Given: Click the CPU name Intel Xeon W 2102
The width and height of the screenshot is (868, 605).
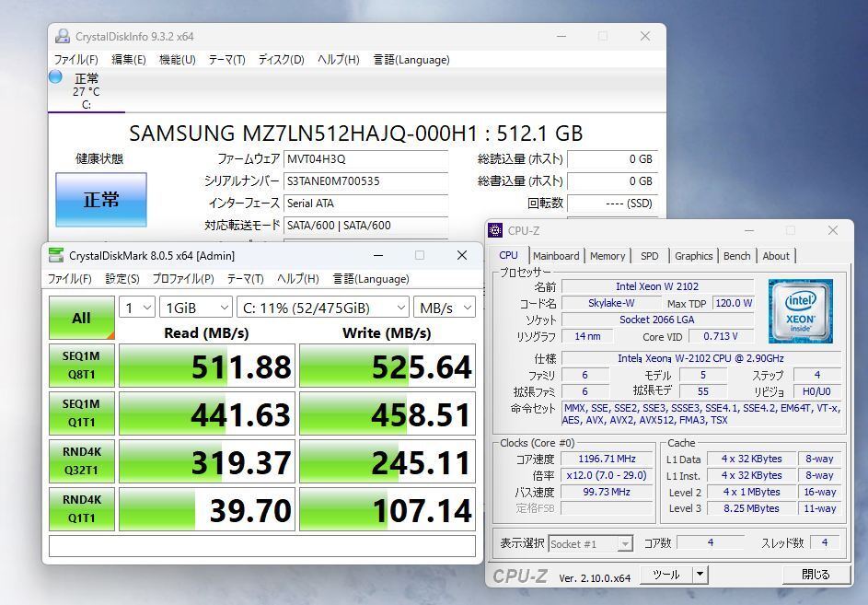Looking at the screenshot, I should coord(657,286).
